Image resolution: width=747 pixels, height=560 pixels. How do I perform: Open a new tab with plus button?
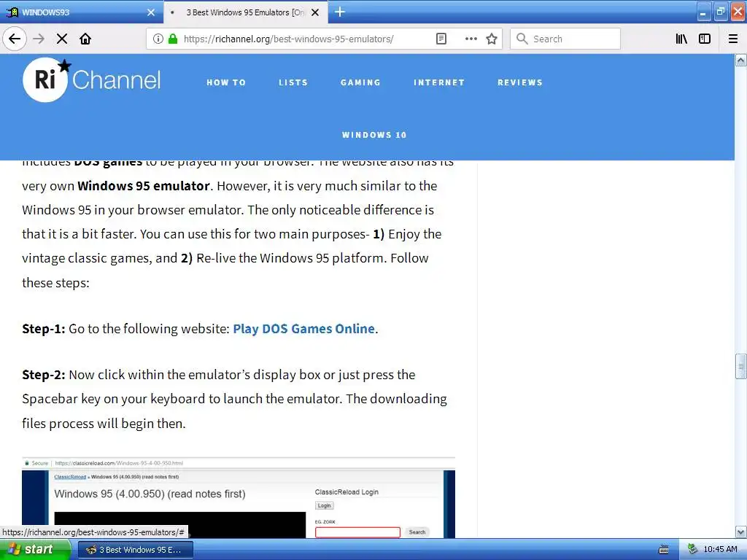coord(340,12)
